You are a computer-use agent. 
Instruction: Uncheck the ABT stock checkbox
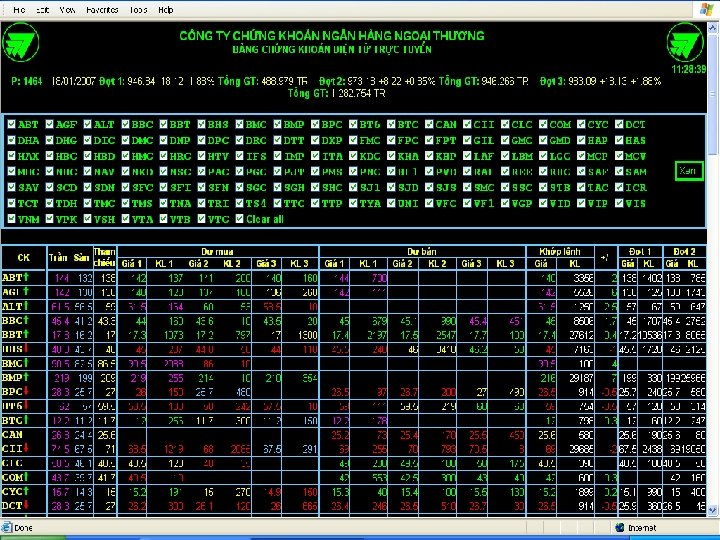(11, 124)
